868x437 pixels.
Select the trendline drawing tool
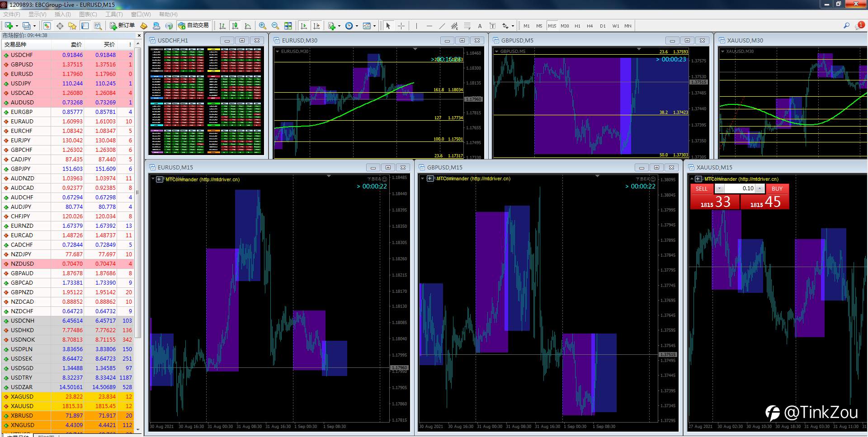442,26
